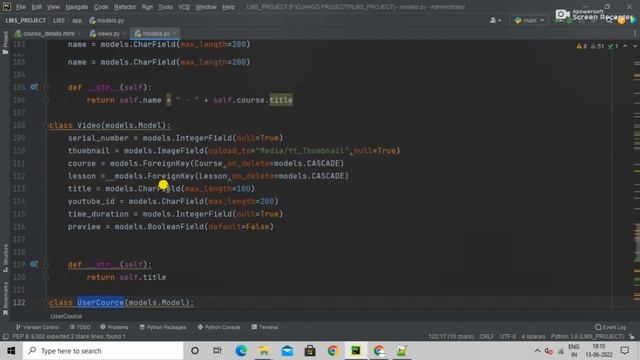Screen dimensions: 640x360
Task: Click the override gutter icon on line 119
Action: tap(34, 264)
